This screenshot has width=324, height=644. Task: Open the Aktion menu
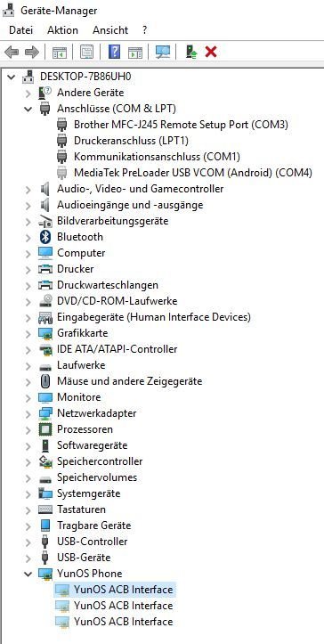pyautogui.click(x=62, y=30)
